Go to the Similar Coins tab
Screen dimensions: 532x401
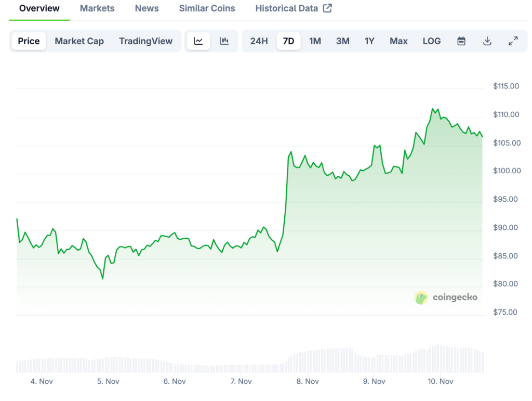click(x=207, y=8)
